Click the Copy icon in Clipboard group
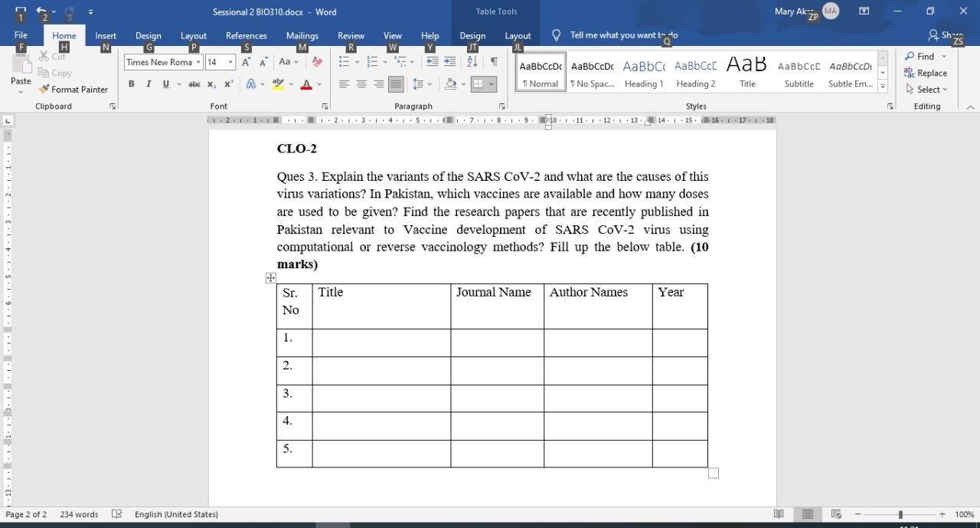 tap(46, 73)
